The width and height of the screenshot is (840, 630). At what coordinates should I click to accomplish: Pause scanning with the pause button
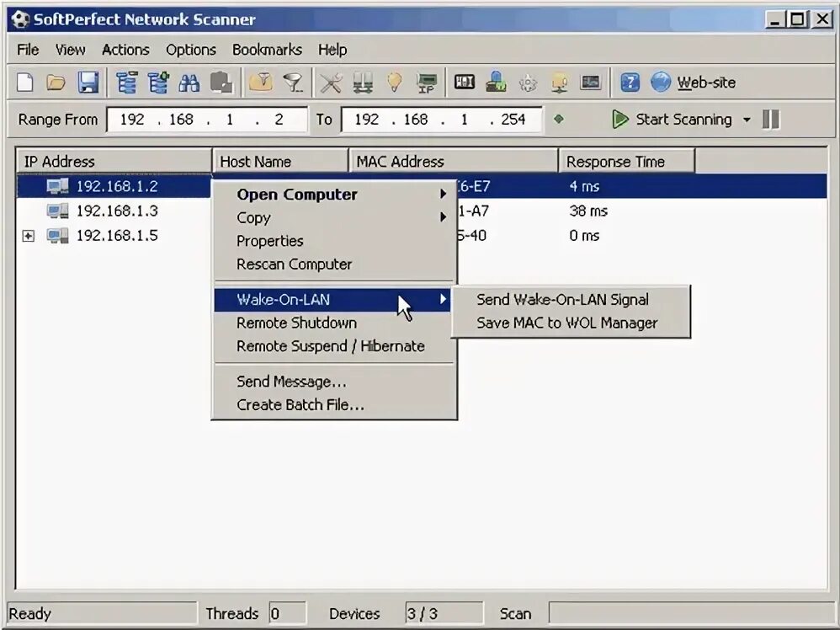770,119
